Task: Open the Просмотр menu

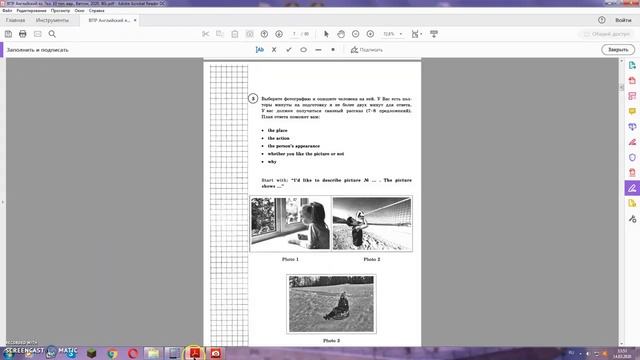Action: coord(60,11)
